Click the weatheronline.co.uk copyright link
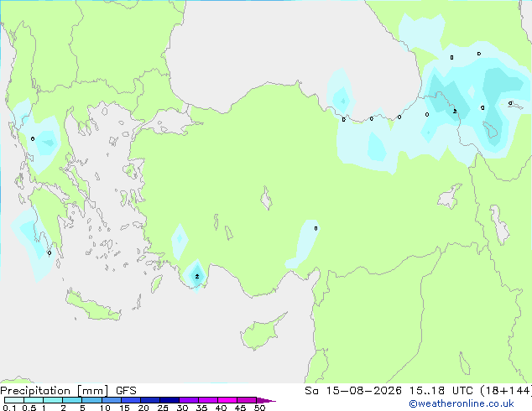Screen dimensions: 532x411 click(462, 403)
